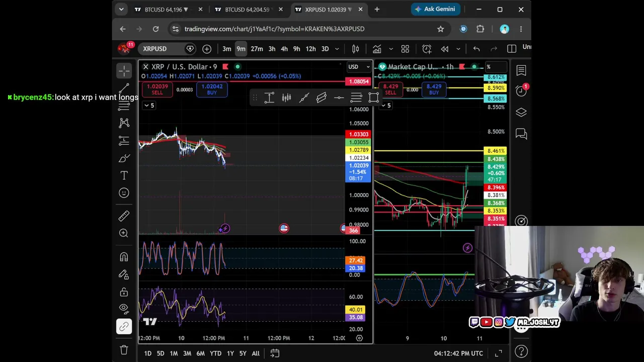Select the 3m timeframe
The image size is (644, 362).
[227, 49]
